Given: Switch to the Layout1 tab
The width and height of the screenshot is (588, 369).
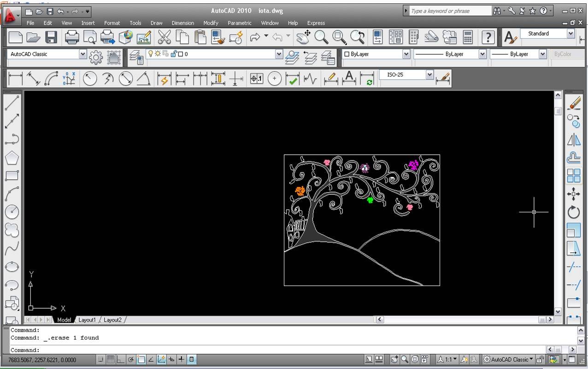Looking at the screenshot, I should click(x=87, y=320).
